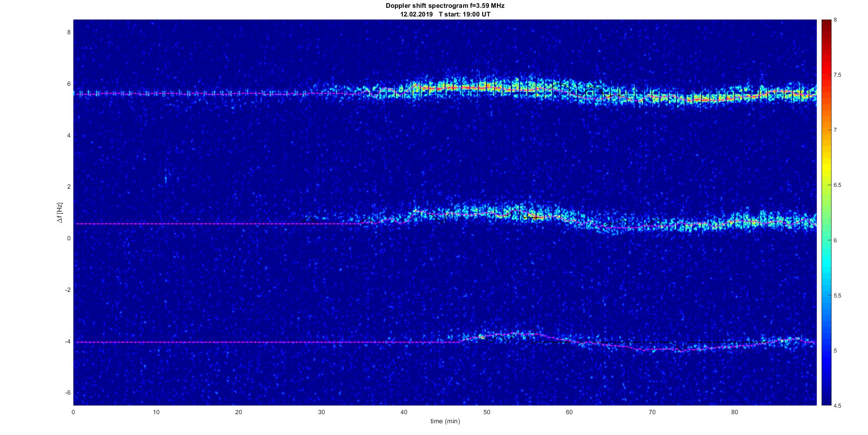Click the y-axis tick label '2'
This screenshot has height=435, width=868.
pyautogui.click(x=69, y=186)
